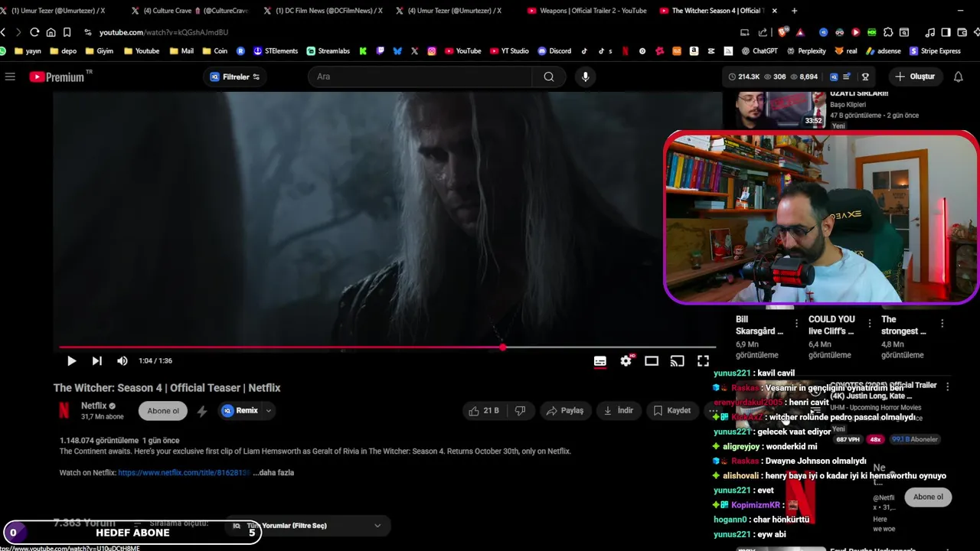This screenshot has height=551, width=980.
Task: Open the Discord bookmark
Action: point(554,51)
